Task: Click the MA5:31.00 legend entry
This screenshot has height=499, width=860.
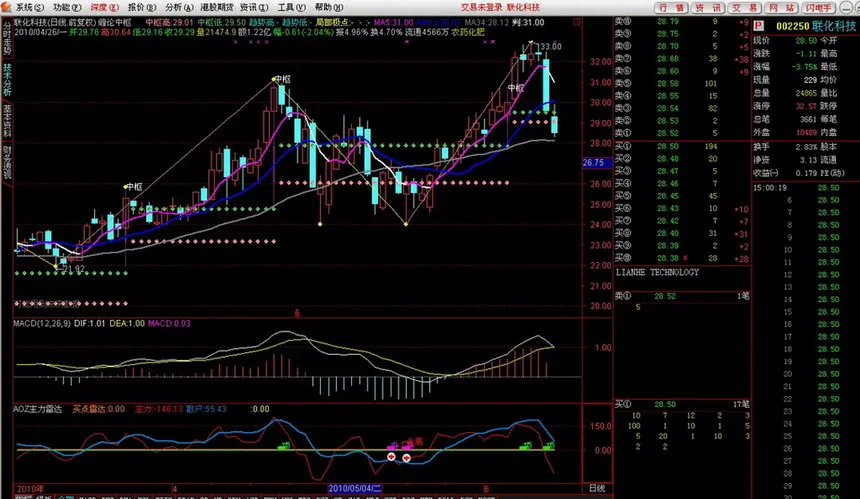Action: point(393,22)
